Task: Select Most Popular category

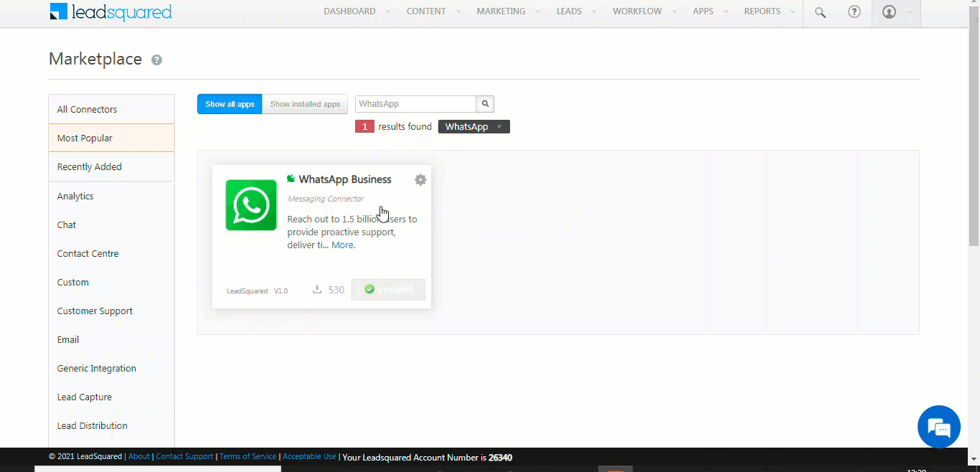Action: [x=111, y=138]
